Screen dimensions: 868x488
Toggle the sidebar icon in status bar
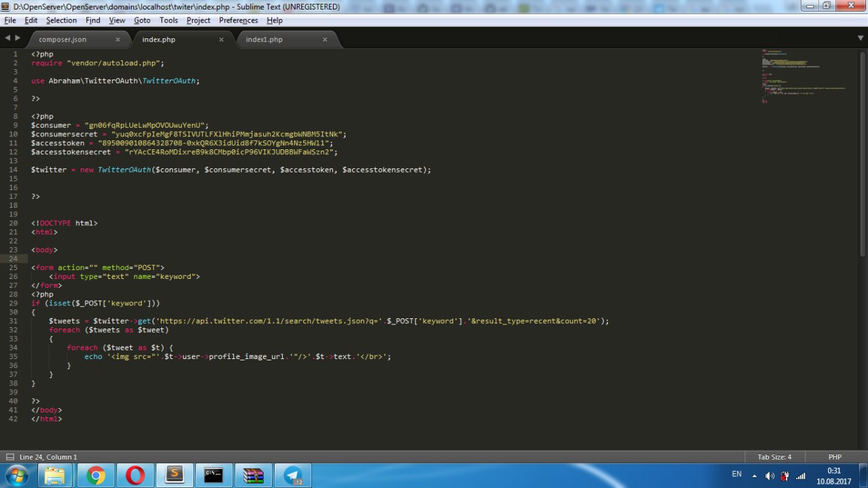9,457
